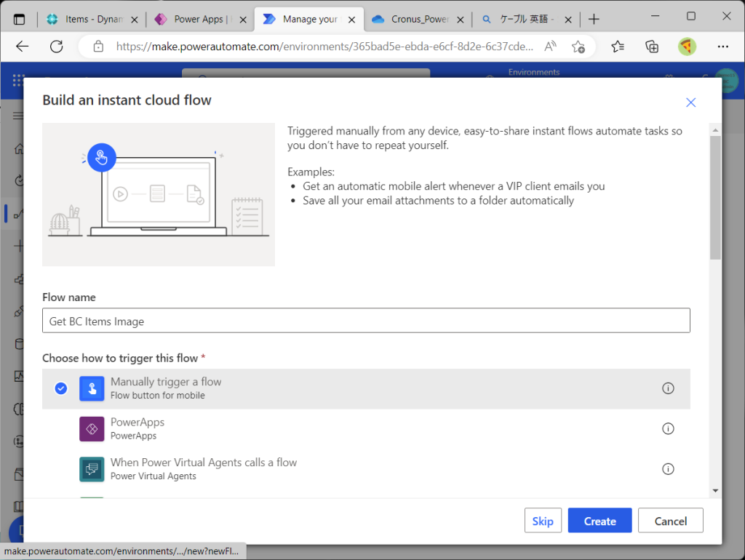
Task: Click the Power Virtual Agents trigger icon
Action: click(92, 469)
